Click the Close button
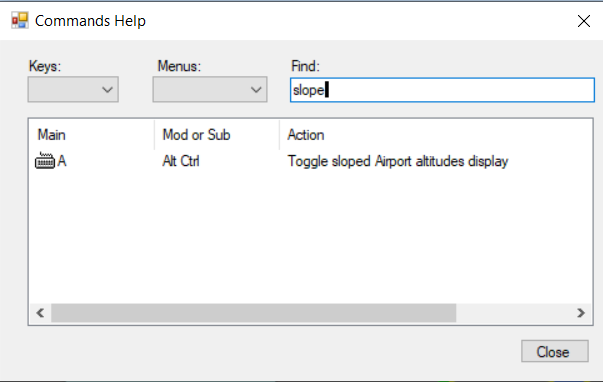The image size is (603, 382). pyautogui.click(x=555, y=351)
